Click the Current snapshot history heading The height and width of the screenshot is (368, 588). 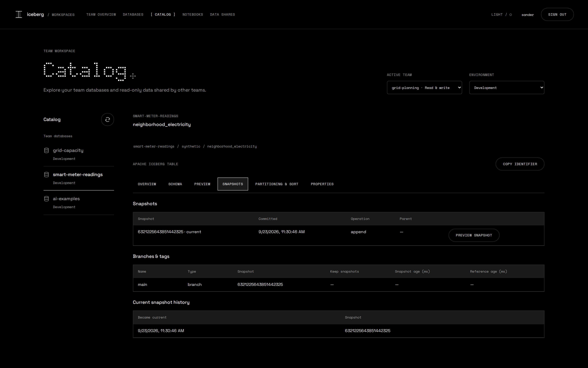pyautogui.click(x=161, y=302)
